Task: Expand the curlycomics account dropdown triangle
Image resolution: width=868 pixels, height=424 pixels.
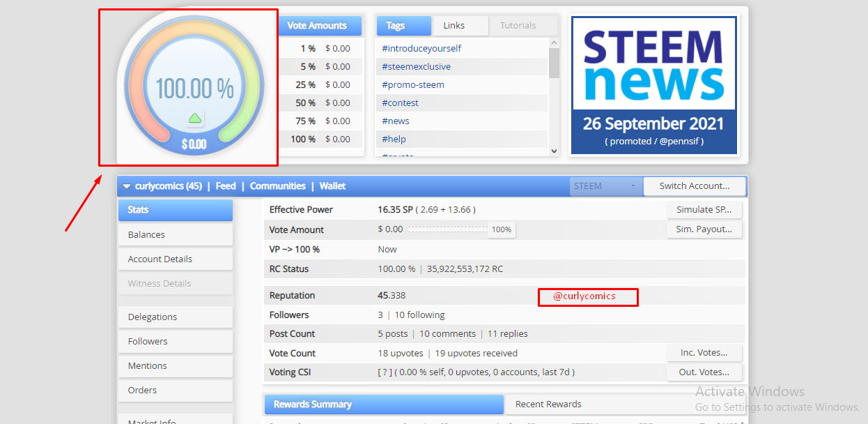Action: coord(127,186)
